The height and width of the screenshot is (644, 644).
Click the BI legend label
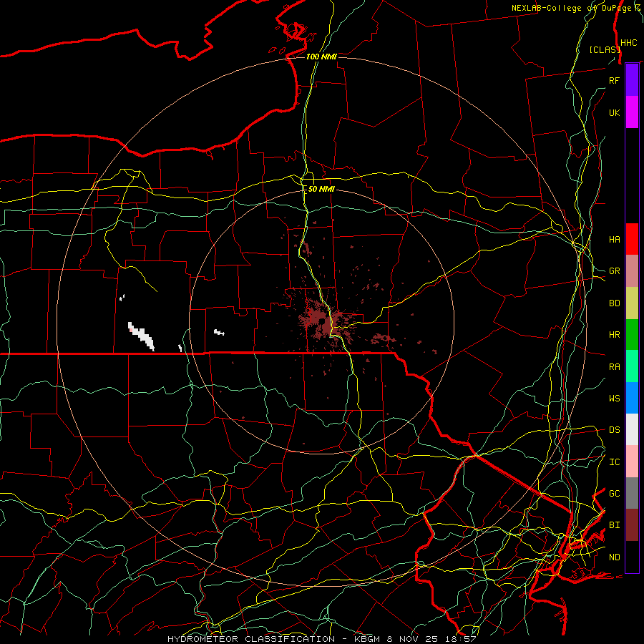(614, 525)
